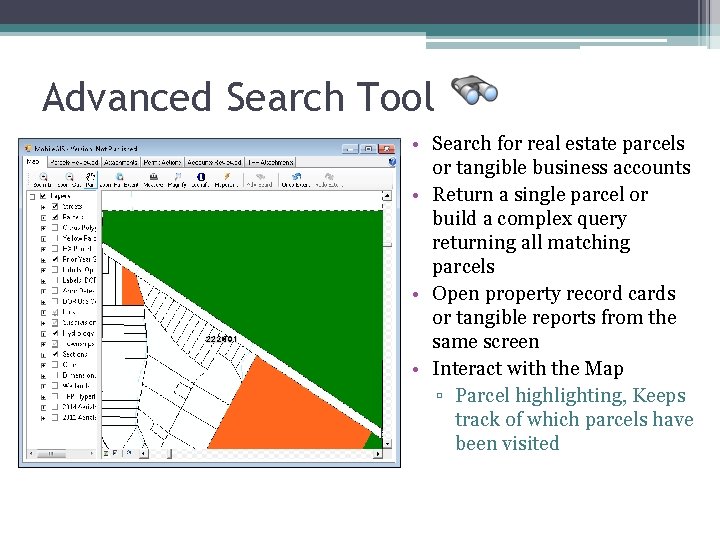The height and width of the screenshot is (540, 720).
Task: Toggle the Prior Year layer checkbox
Action: pyautogui.click(x=55, y=259)
